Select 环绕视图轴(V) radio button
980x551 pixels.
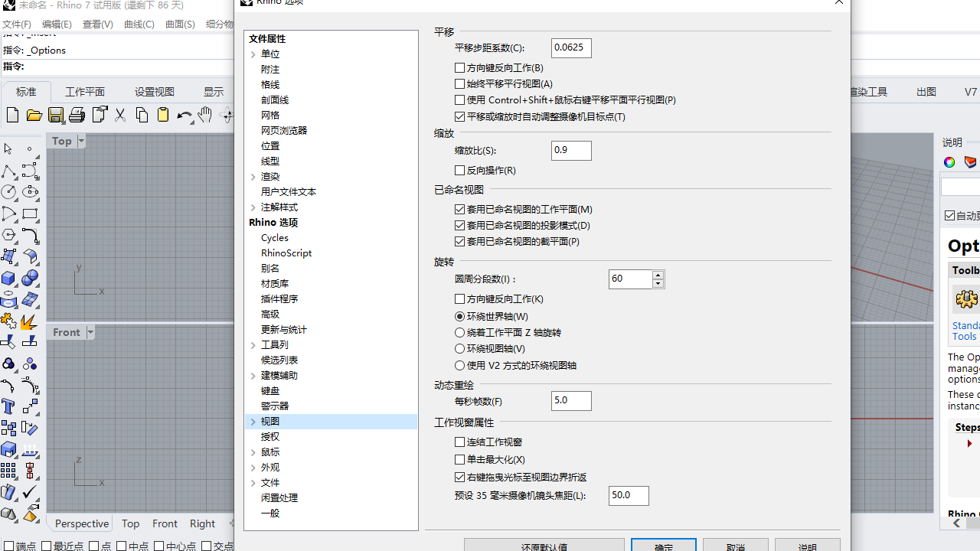[459, 349]
